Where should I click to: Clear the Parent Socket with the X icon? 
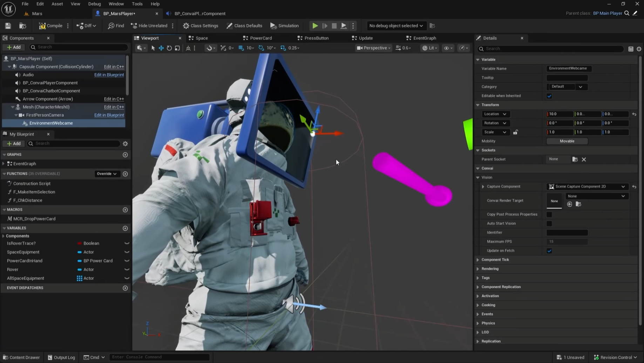click(x=584, y=159)
